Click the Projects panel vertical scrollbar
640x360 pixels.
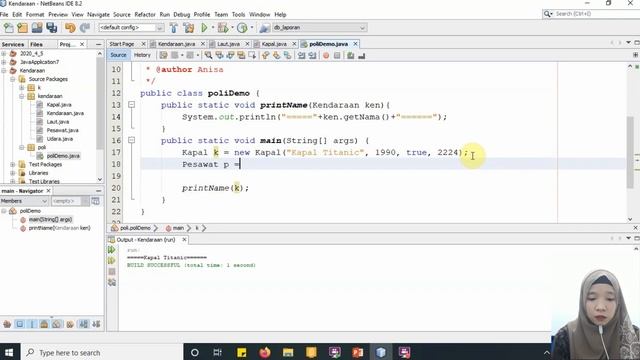coord(100,102)
